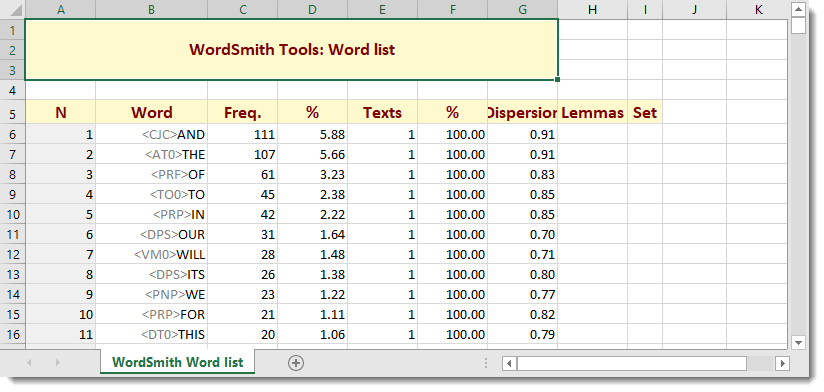Select the cell containing <PNP>WE
This screenshot has width=824, height=392.
(x=151, y=294)
